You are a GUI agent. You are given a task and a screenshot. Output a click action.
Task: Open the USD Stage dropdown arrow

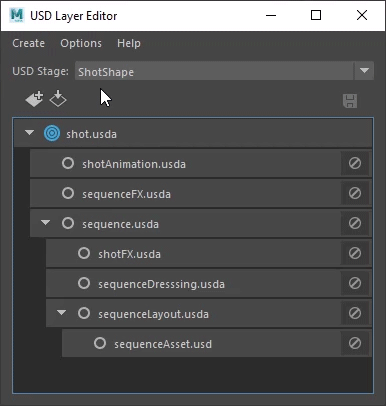click(364, 71)
